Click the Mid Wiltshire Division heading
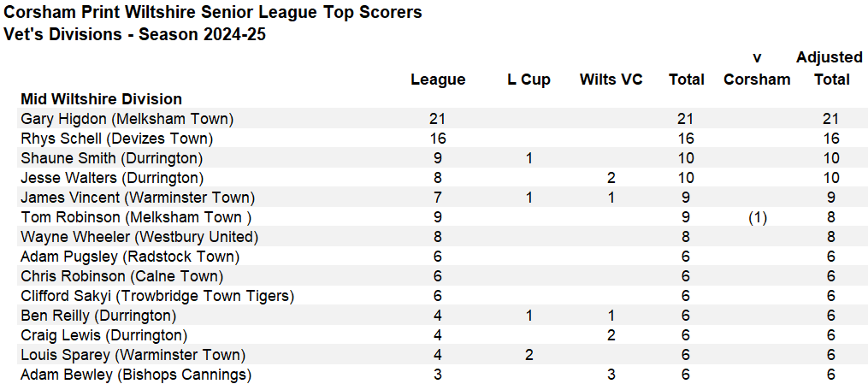 pos(101,99)
